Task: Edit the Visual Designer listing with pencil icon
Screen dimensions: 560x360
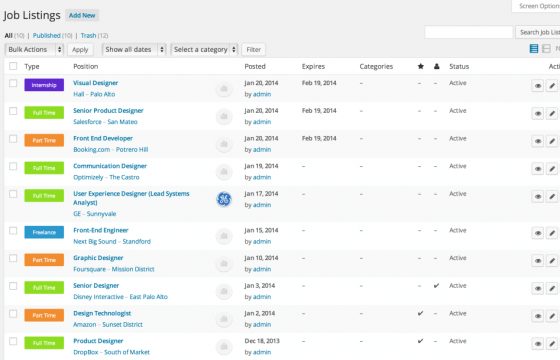Action: [552, 86]
